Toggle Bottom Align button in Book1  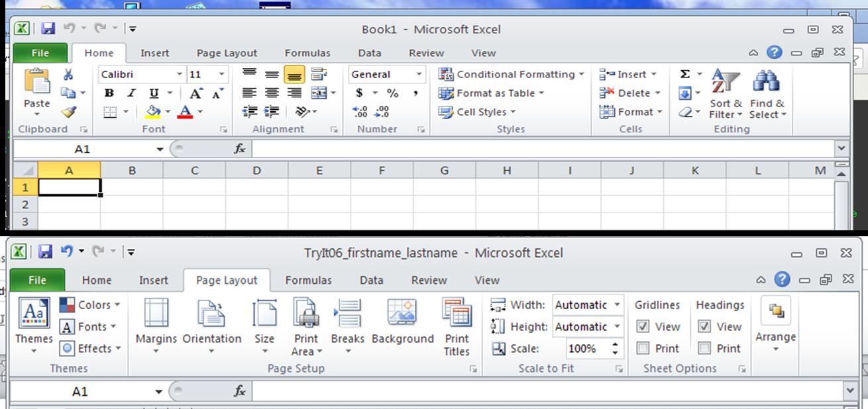coord(294,75)
